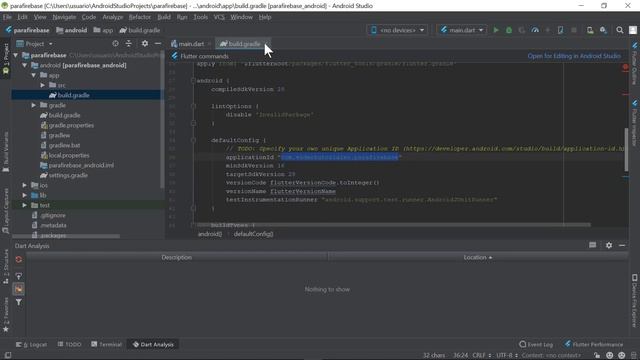Screen dimensions: 640x360
Task: Click the UTF-8 encoding in status bar
Action: (x=507, y=356)
